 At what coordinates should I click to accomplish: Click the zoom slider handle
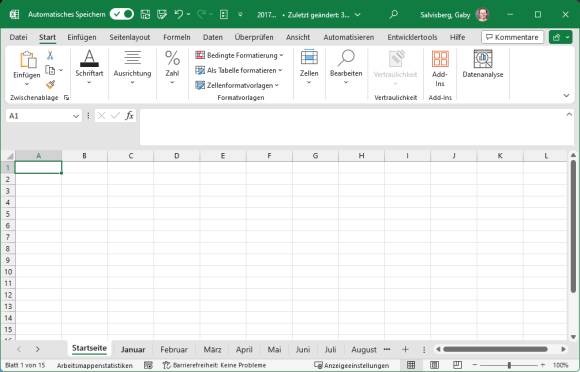click(509, 365)
